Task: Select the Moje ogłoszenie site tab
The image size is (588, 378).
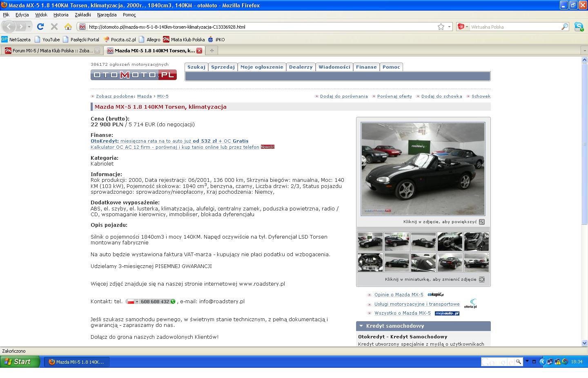Action: coord(262,67)
